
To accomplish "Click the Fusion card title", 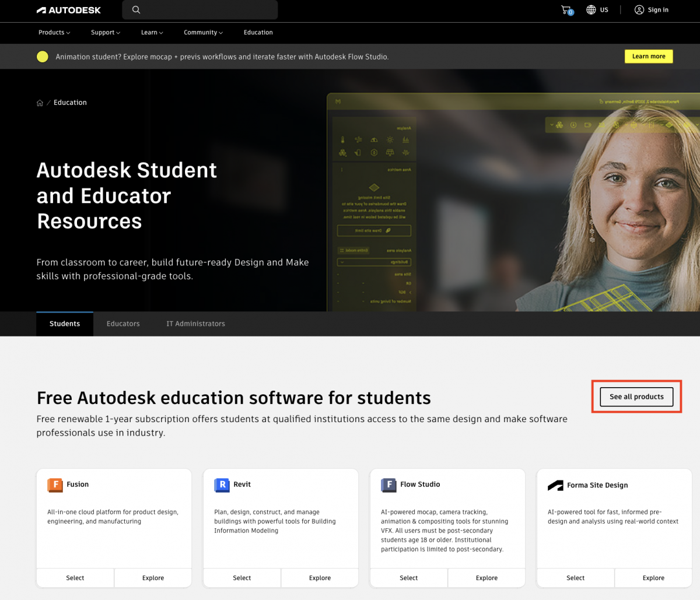I will tap(78, 485).
